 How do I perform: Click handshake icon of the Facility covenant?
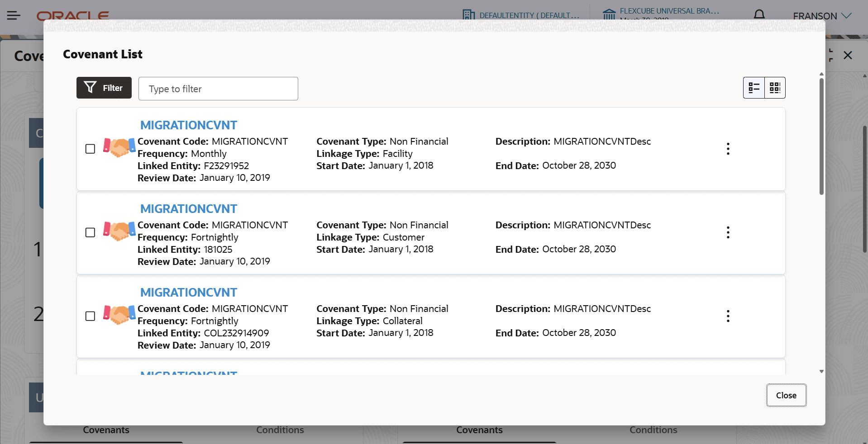[x=119, y=147]
